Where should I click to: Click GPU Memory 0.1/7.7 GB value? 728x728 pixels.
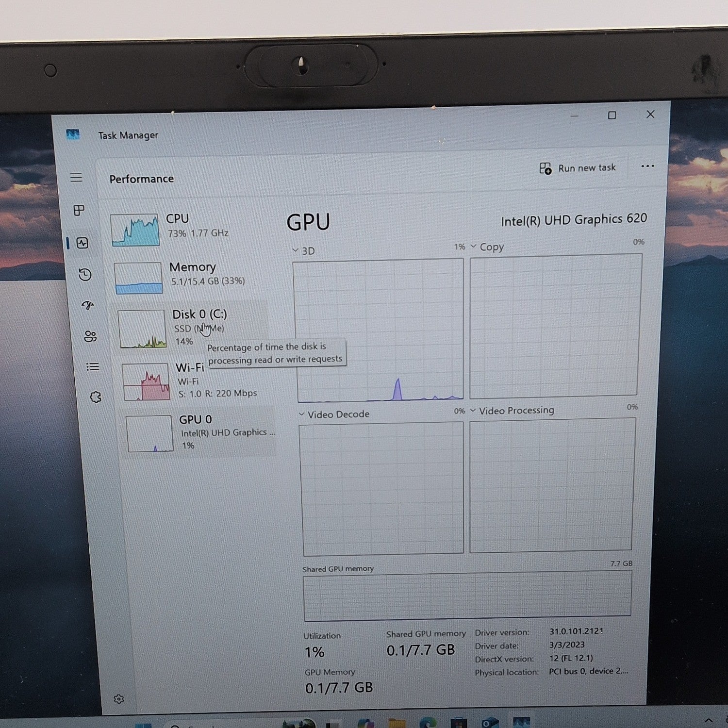tap(339, 688)
